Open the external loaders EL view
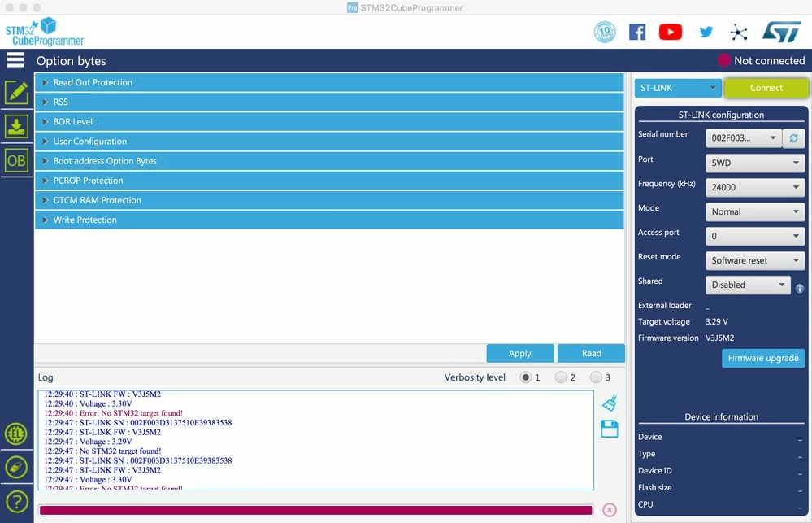812x523 pixels. [x=16, y=434]
